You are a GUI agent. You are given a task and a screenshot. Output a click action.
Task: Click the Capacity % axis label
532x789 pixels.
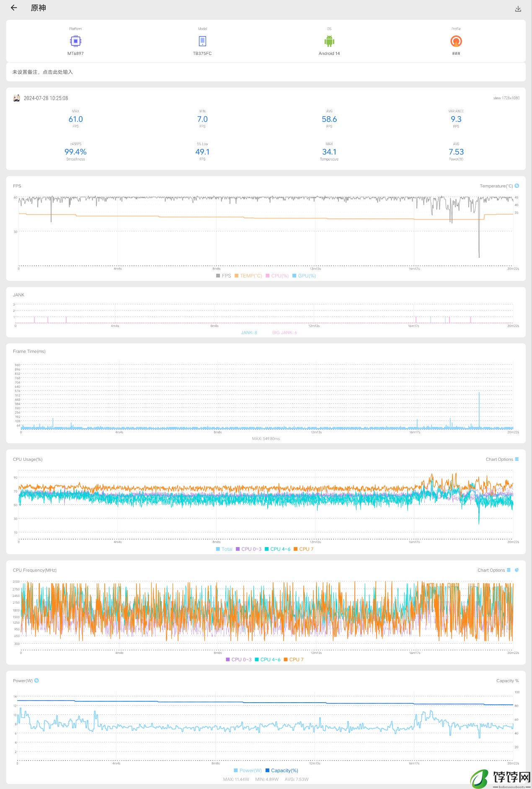[508, 681]
